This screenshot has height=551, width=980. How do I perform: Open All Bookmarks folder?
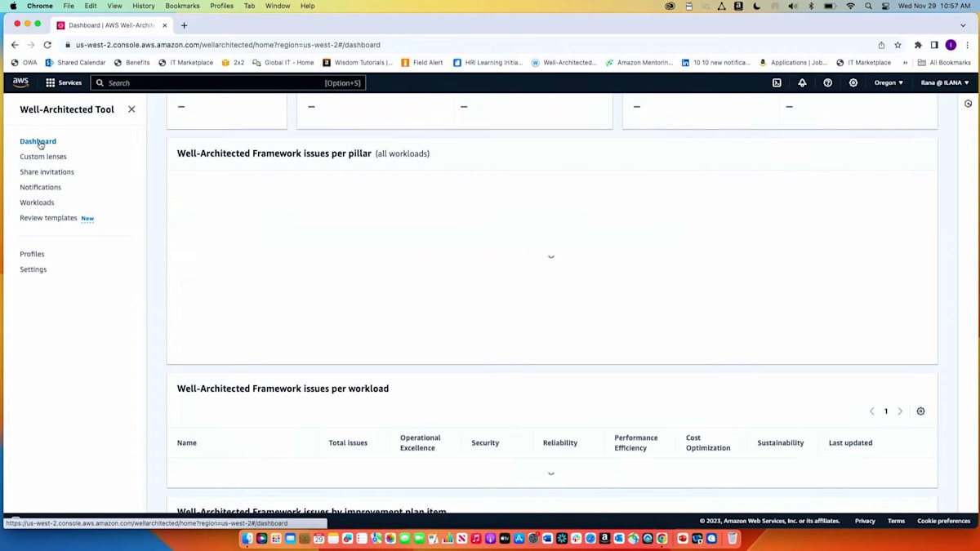tap(944, 63)
